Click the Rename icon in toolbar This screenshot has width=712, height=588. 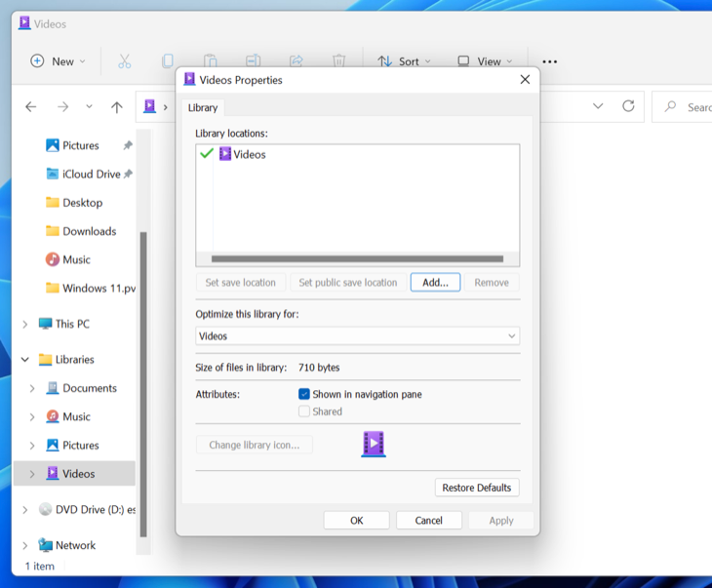pos(253,60)
